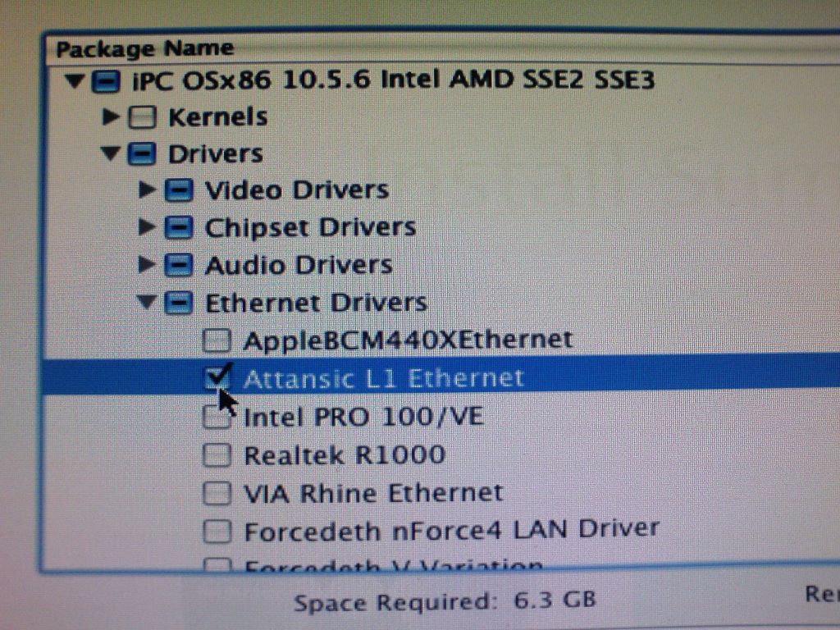Screen dimensions: 840x630
Task: Toggle the iPC OSx86 10.5.6 root checkbox
Action: 105,81
